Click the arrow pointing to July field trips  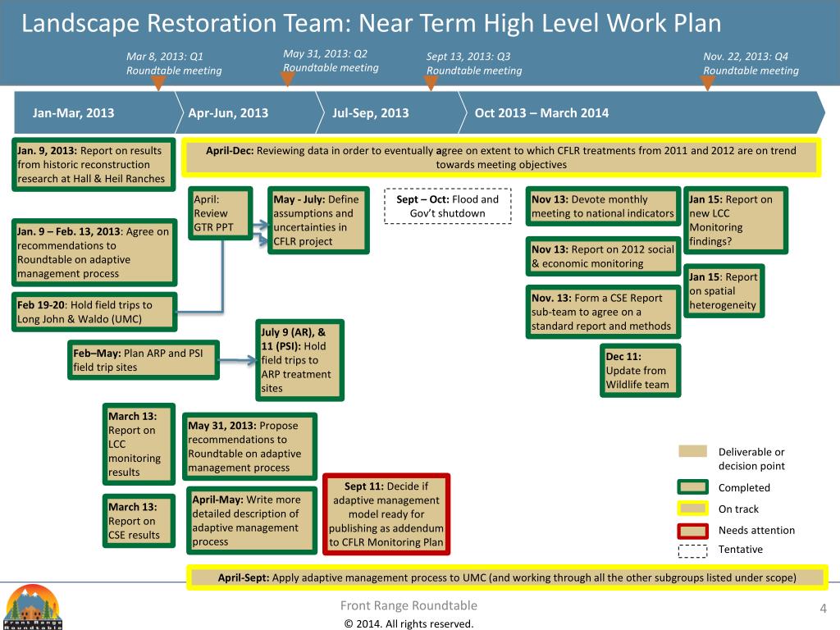pos(239,361)
